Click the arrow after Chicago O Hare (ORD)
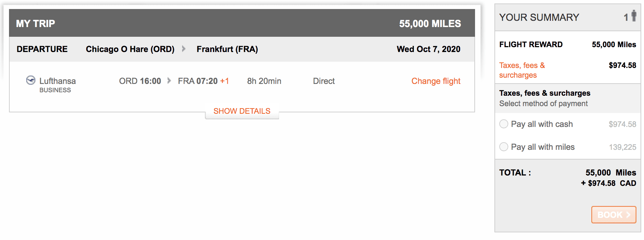Image resolution: width=644 pixels, height=240 pixels. pos(184,49)
